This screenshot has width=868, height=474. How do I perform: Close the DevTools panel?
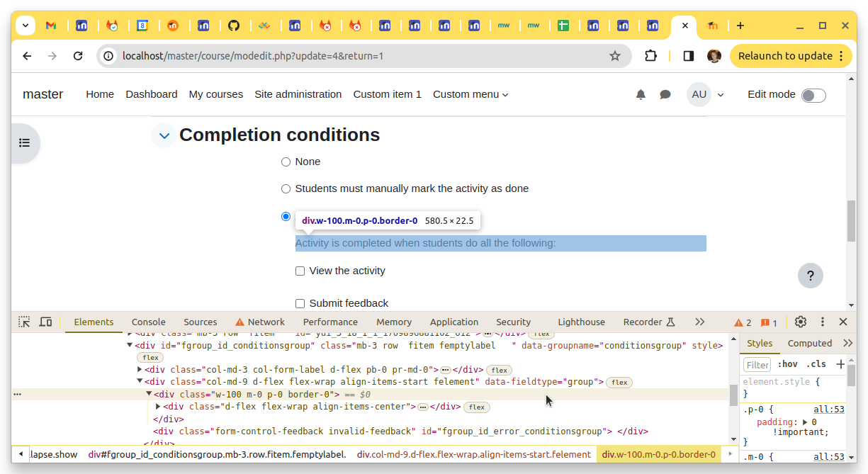click(843, 322)
